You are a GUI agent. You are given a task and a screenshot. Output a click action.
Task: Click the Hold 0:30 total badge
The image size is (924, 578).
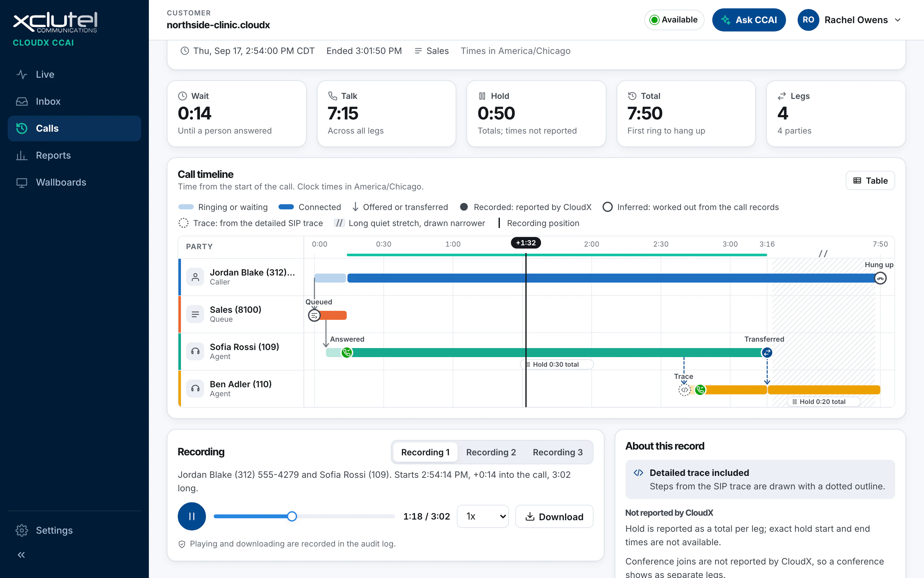557,364
